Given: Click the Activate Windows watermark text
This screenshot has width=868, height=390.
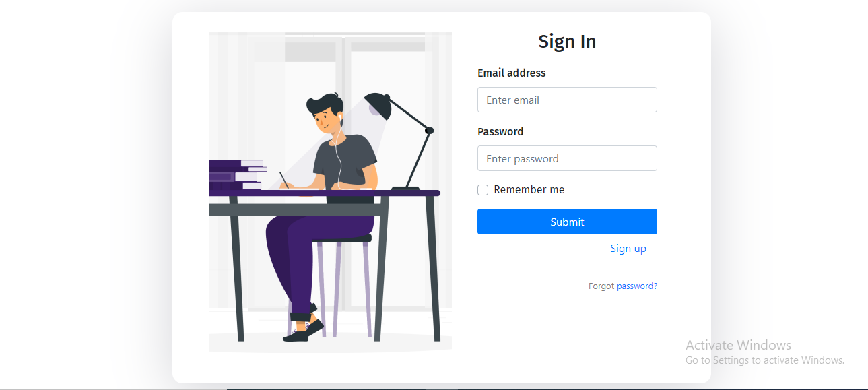Looking at the screenshot, I should click(738, 345).
